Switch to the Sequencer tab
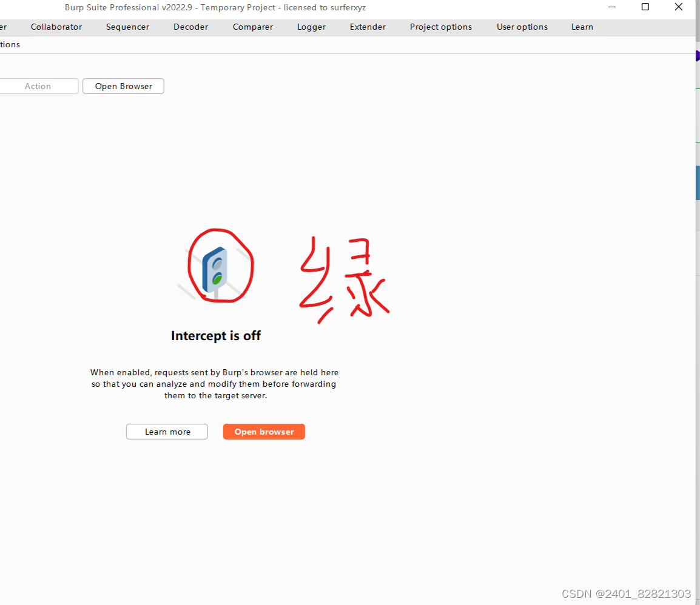Image resolution: width=700 pixels, height=605 pixels. coord(127,27)
